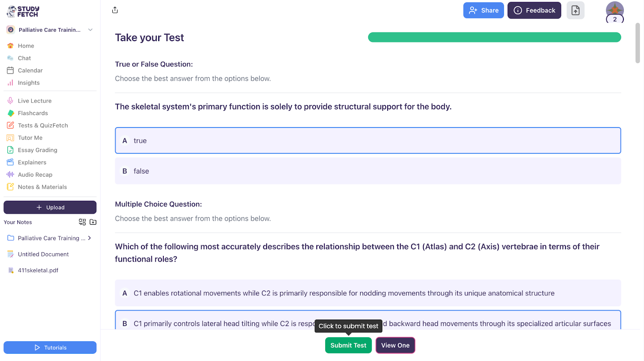Open Tutor Me
The image size is (644, 361).
point(30,138)
